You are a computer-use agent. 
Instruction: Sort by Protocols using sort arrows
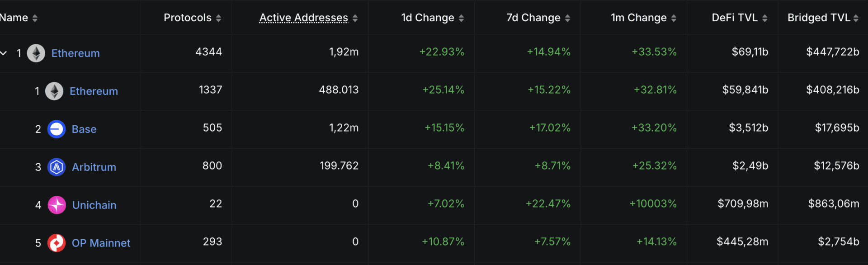click(x=218, y=18)
